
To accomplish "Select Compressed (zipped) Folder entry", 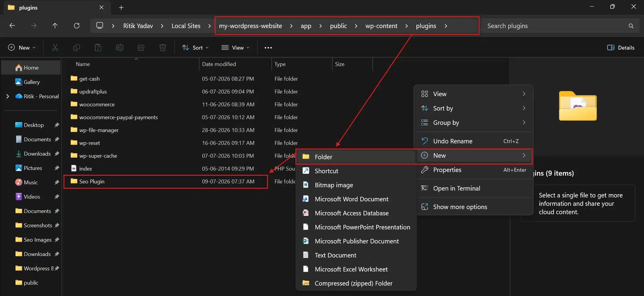I will [356, 283].
